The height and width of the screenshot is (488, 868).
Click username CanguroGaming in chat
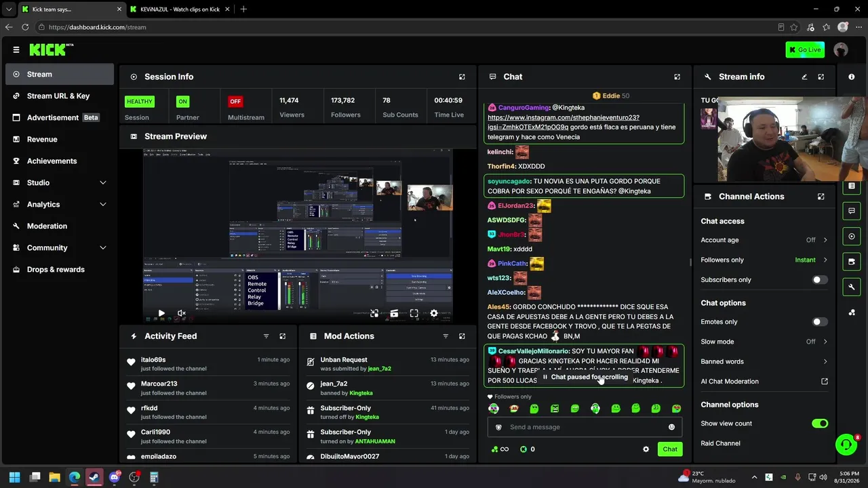pyautogui.click(x=524, y=107)
